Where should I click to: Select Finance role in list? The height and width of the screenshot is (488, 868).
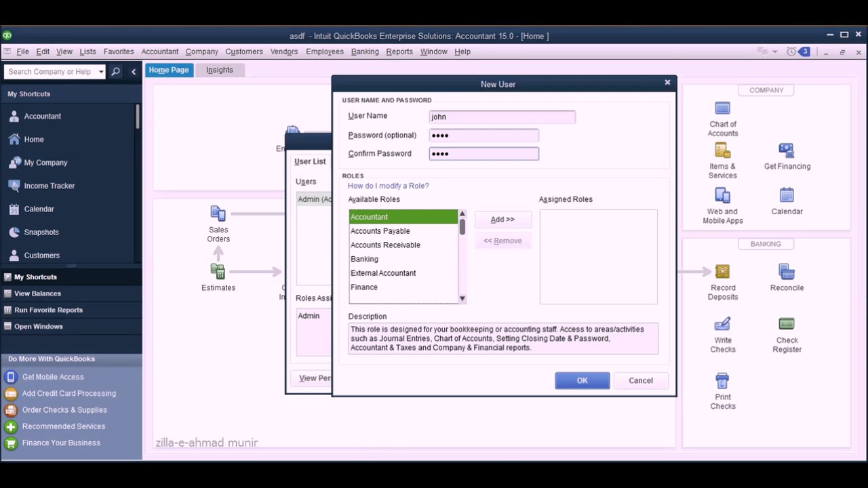[403, 287]
